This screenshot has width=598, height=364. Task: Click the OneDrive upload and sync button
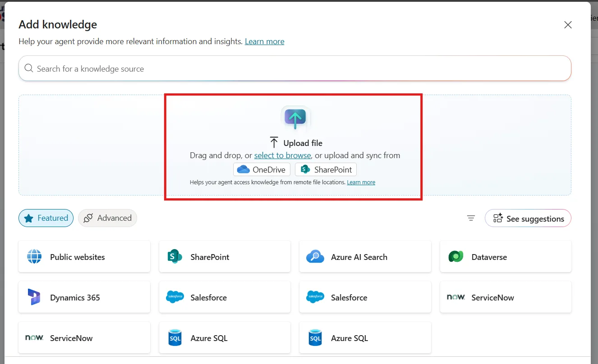click(x=262, y=169)
